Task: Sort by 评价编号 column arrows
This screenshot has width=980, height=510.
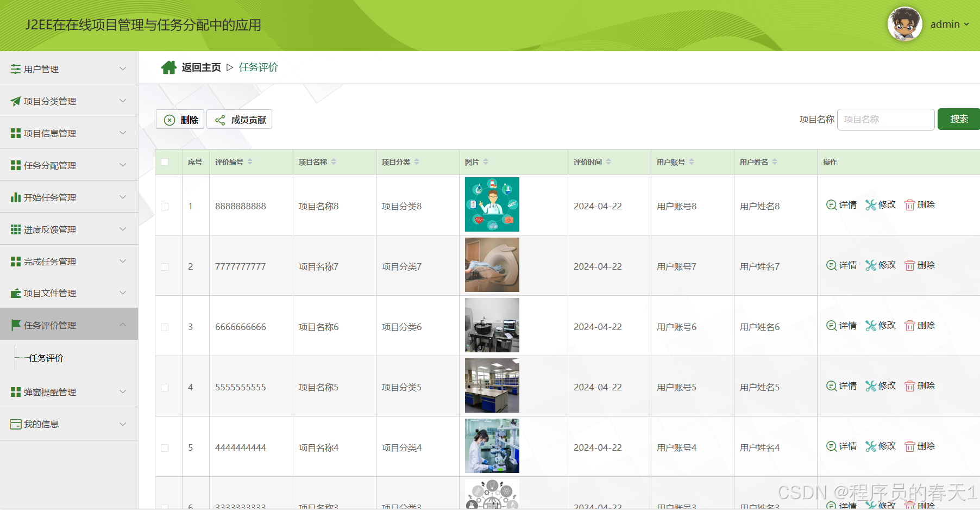Action: click(250, 162)
